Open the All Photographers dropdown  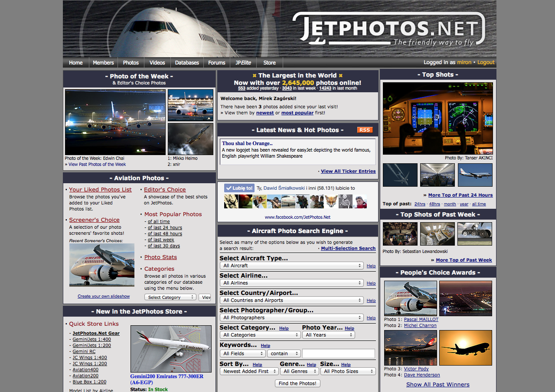(x=292, y=317)
